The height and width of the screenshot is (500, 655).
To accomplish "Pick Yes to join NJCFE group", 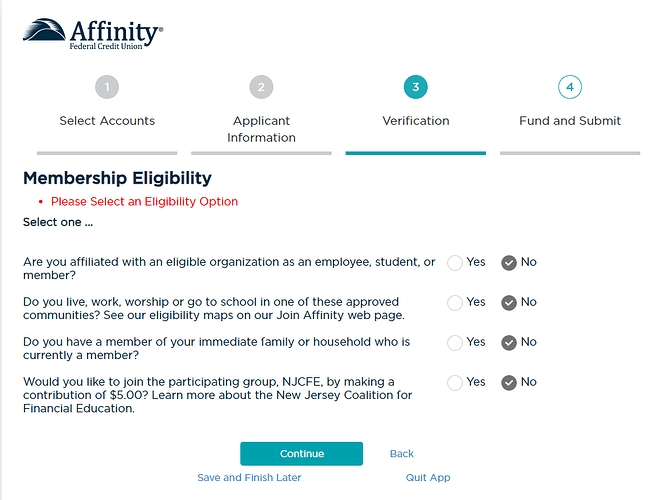I will pos(456,383).
